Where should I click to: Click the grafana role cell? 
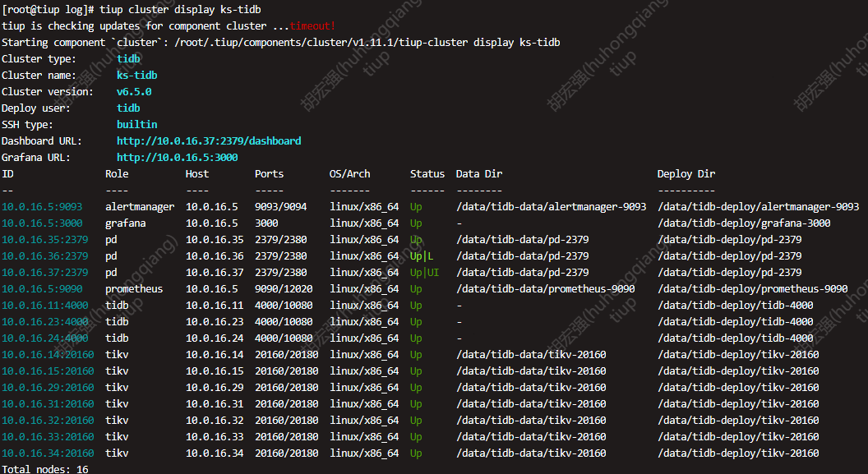coord(126,223)
